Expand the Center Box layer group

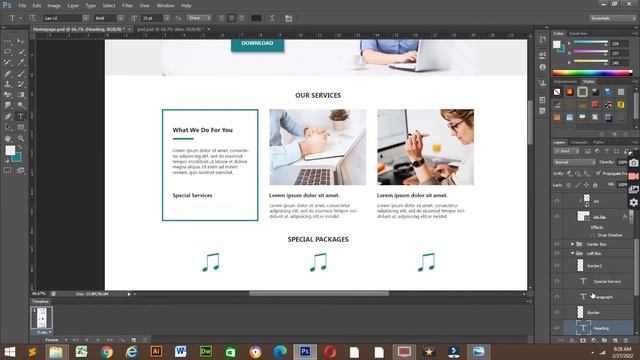[572, 244]
